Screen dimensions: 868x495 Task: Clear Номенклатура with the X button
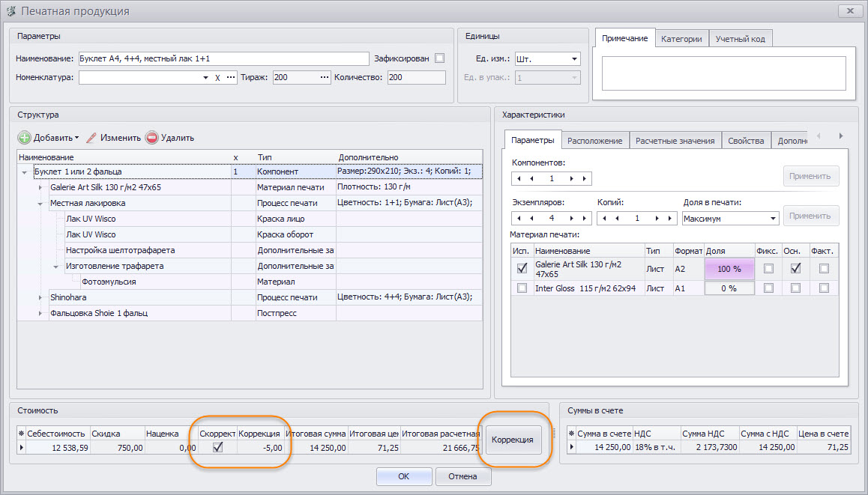pyautogui.click(x=217, y=77)
